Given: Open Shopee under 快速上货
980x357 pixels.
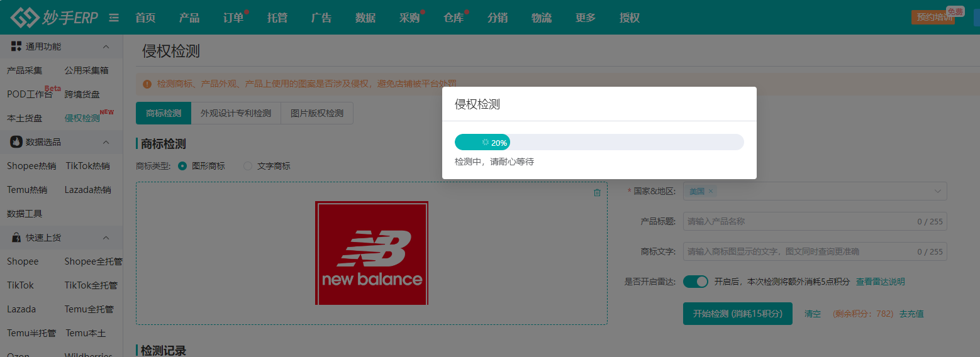Looking at the screenshot, I should point(23,261).
